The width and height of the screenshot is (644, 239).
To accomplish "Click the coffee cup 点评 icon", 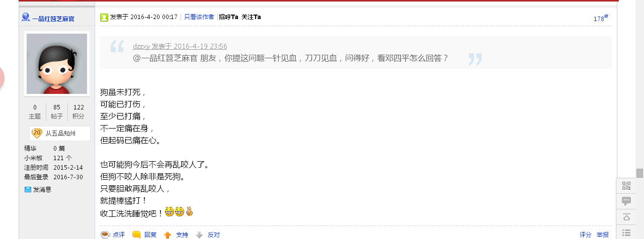I will (105, 234).
